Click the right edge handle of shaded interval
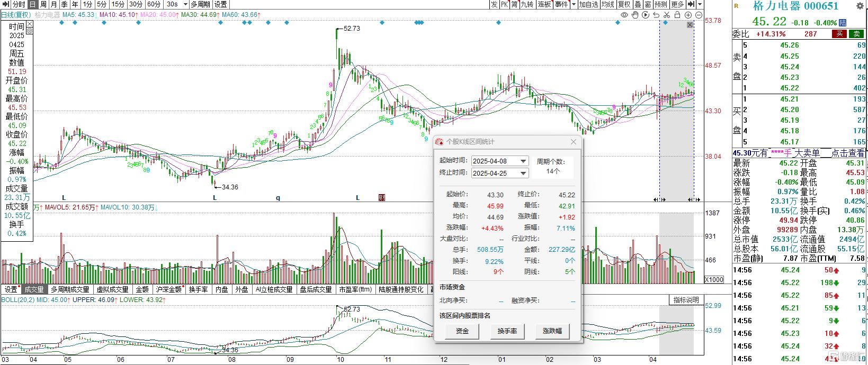Screen dimensions: 868x365 [x=694, y=199]
